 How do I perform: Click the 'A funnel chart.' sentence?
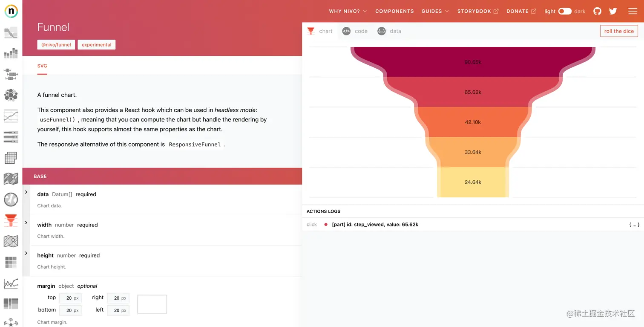pos(57,95)
